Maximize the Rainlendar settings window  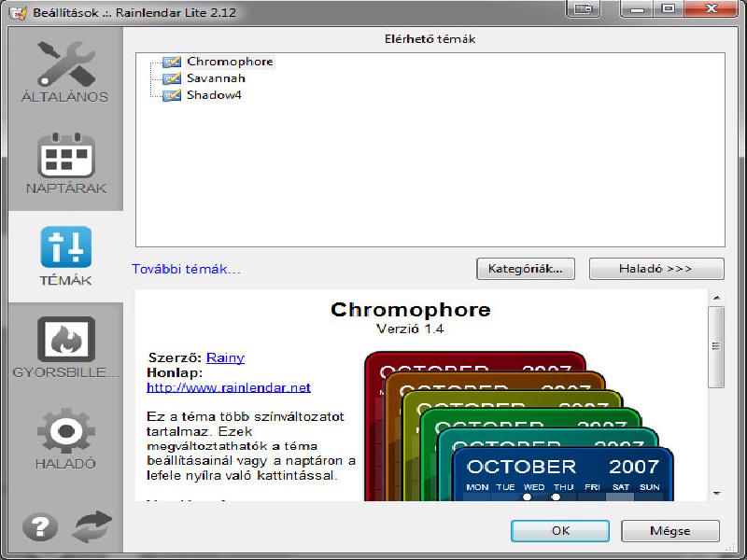(669, 9)
